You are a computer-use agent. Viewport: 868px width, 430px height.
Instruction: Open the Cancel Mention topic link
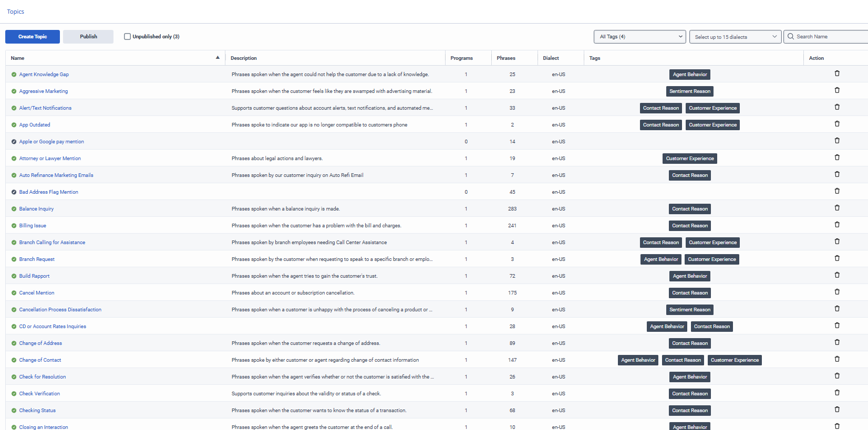point(37,293)
